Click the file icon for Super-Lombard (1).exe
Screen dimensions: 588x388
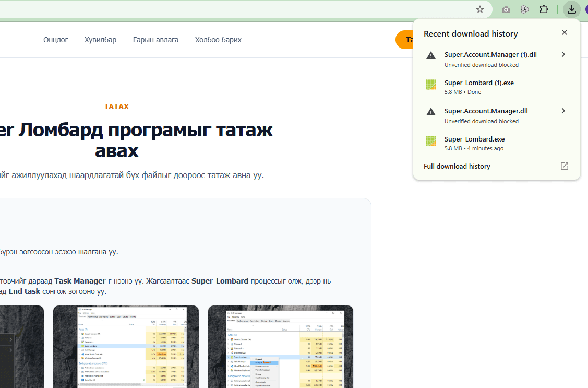431,85
